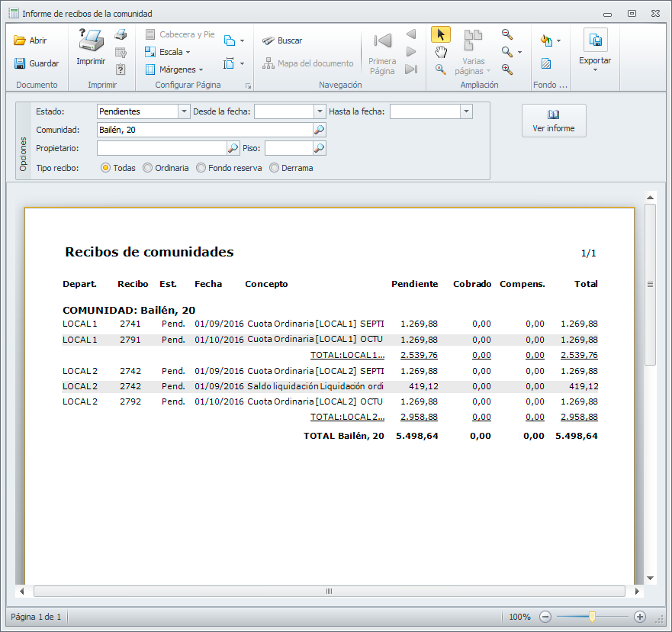Open the Escala menu

[x=168, y=52]
